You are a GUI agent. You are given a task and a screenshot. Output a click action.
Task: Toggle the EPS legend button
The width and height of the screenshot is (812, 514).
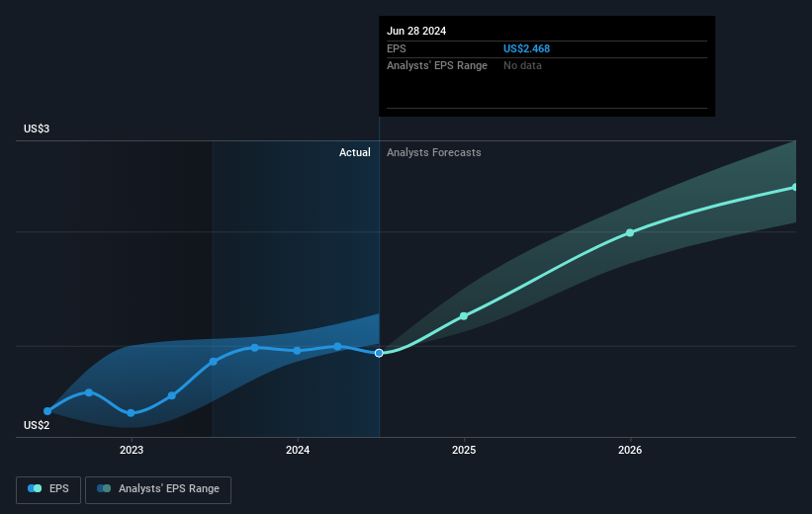48,489
